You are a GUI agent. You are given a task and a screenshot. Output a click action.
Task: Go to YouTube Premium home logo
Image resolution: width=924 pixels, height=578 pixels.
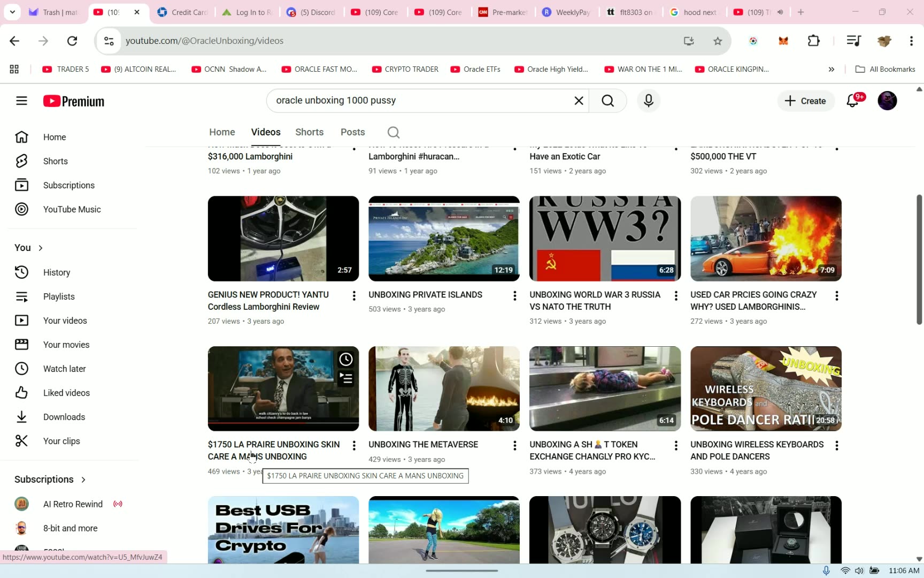(74, 101)
